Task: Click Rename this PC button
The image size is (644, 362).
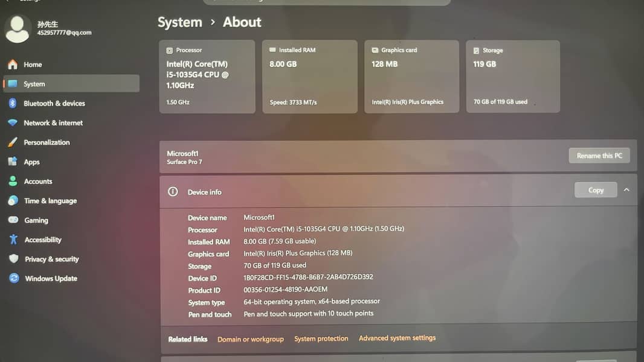Action: [x=599, y=156]
